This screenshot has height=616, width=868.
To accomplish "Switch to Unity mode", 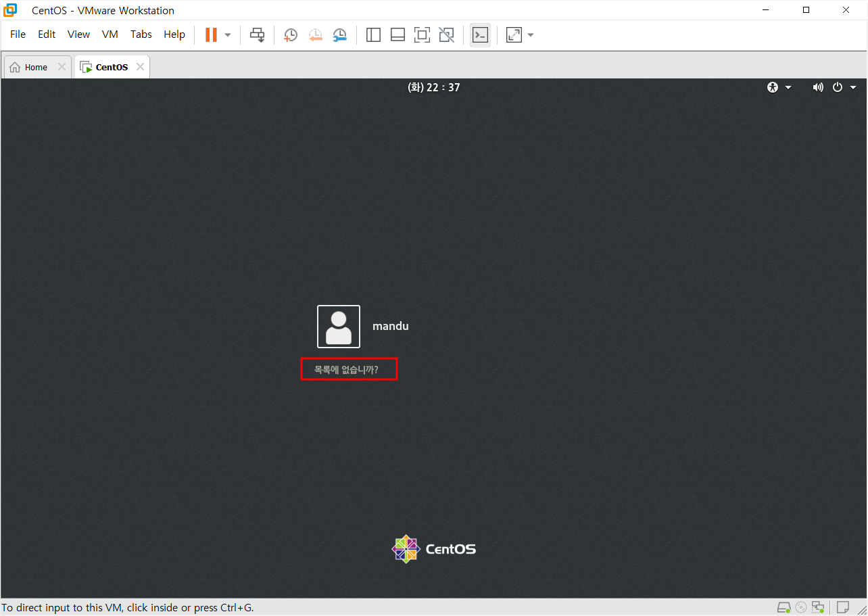I will [x=446, y=34].
